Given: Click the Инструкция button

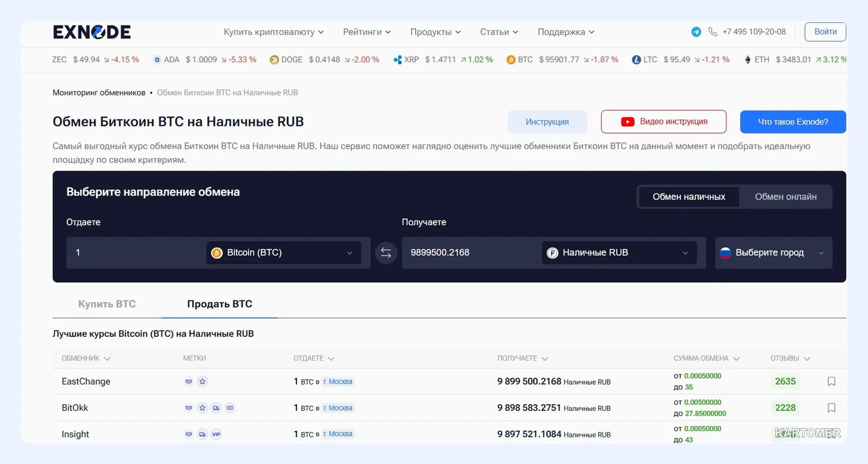Looking at the screenshot, I should [x=547, y=122].
